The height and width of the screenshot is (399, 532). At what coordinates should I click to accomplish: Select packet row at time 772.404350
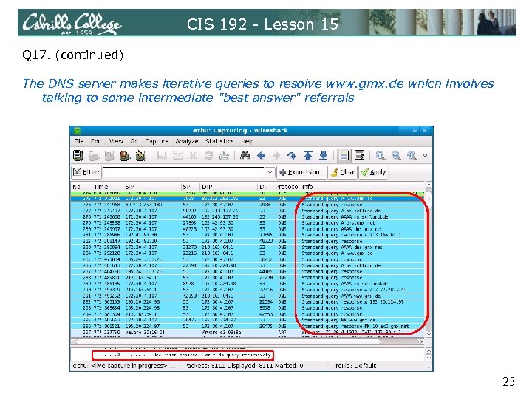tap(248, 271)
